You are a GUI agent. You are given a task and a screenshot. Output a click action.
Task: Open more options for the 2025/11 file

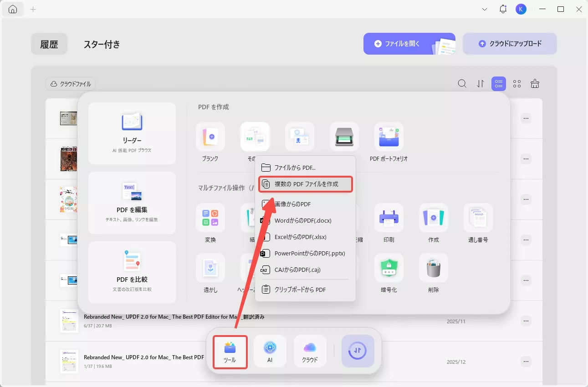[x=526, y=321]
